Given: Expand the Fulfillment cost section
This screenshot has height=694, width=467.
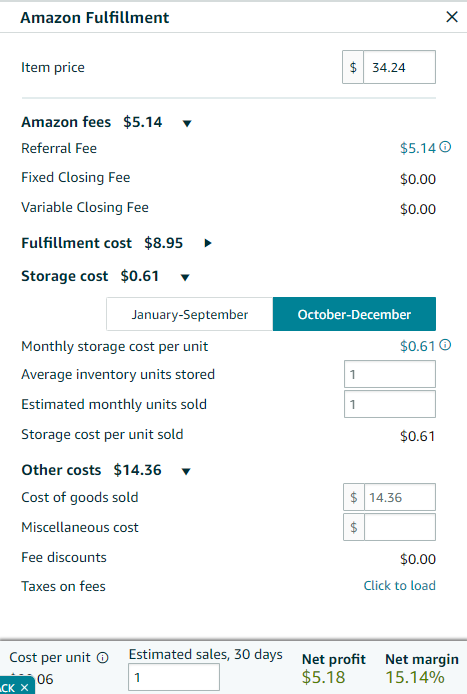Looking at the screenshot, I should pos(208,243).
